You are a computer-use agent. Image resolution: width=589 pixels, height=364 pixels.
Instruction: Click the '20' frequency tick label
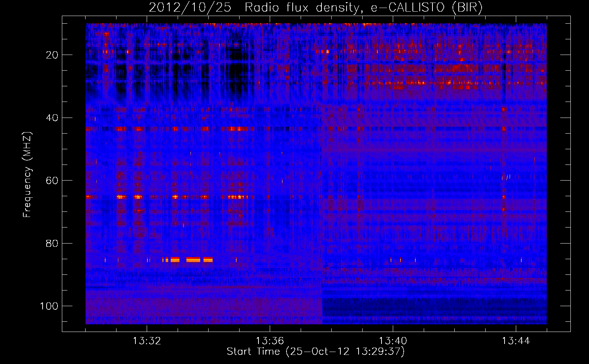[x=52, y=55]
